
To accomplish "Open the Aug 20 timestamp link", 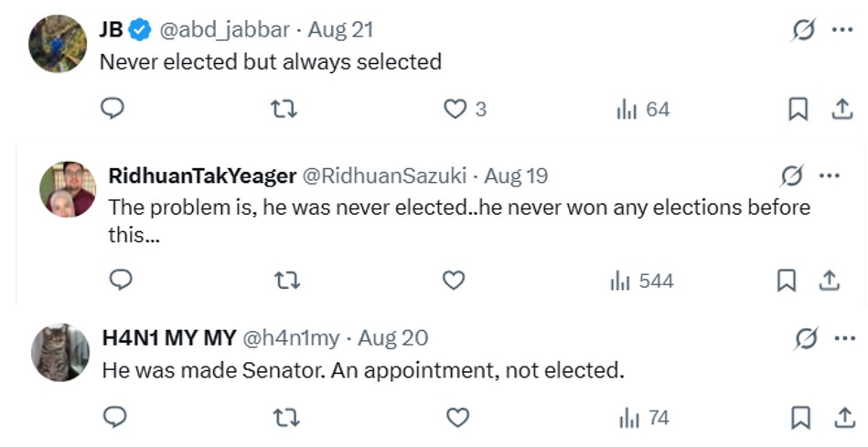I will pyautogui.click(x=392, y=338).
